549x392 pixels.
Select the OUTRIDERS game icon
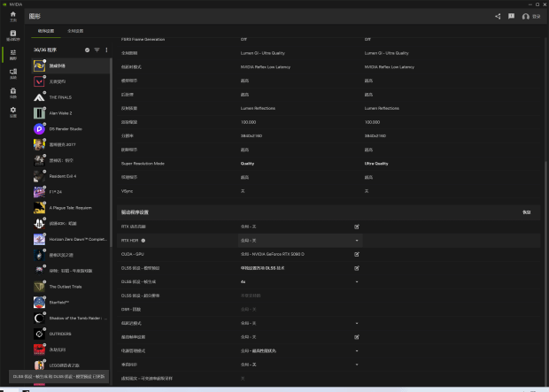point(39,334)
